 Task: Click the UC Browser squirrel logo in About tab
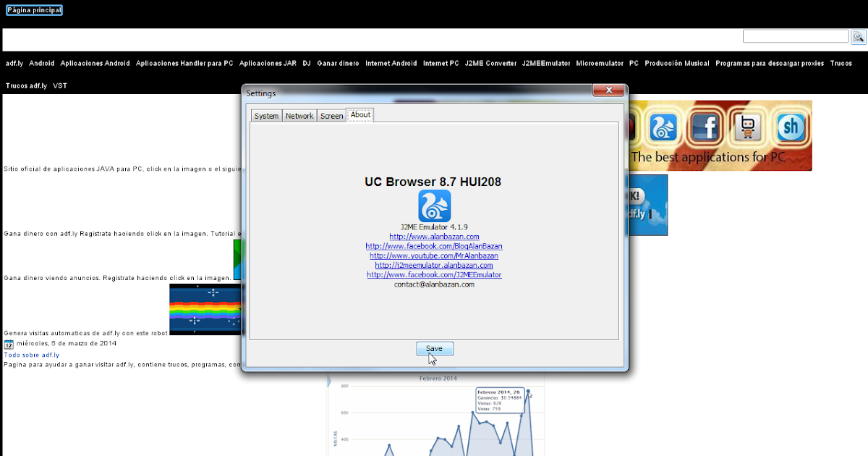pos(434,206)
